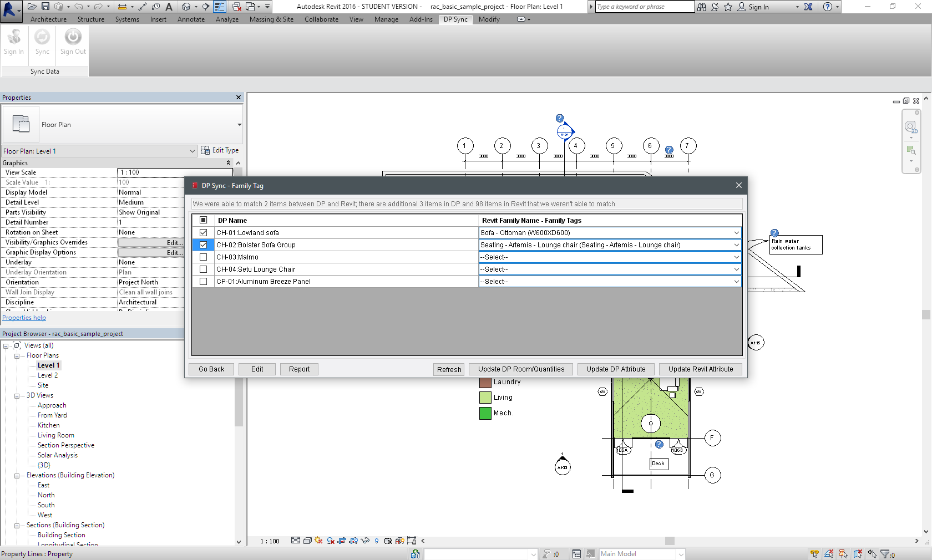The width and height of the screenshot is (932, 560).
Task: Switch to the Annotate ribbon tab
Action: [x=191, y=19]
